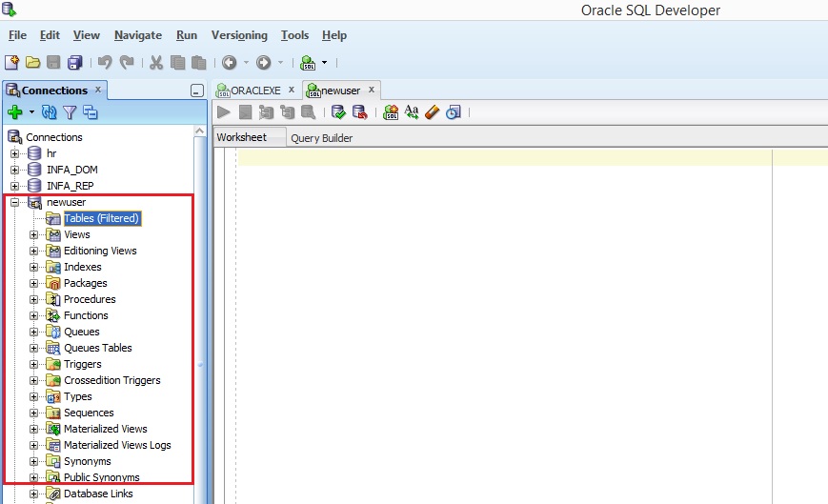Open the View menu

point(86,35)
